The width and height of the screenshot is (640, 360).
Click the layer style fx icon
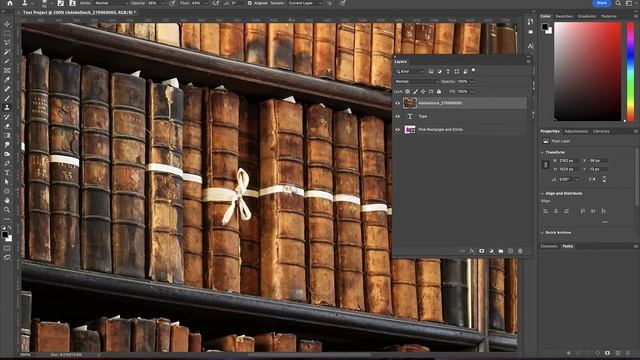[x=472, y=251]
